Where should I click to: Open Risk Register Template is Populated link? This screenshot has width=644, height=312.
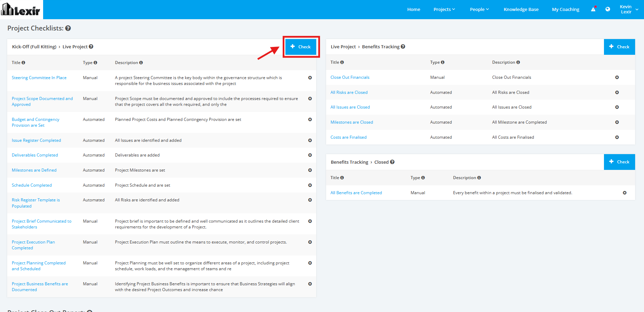[x=36, y=203]
